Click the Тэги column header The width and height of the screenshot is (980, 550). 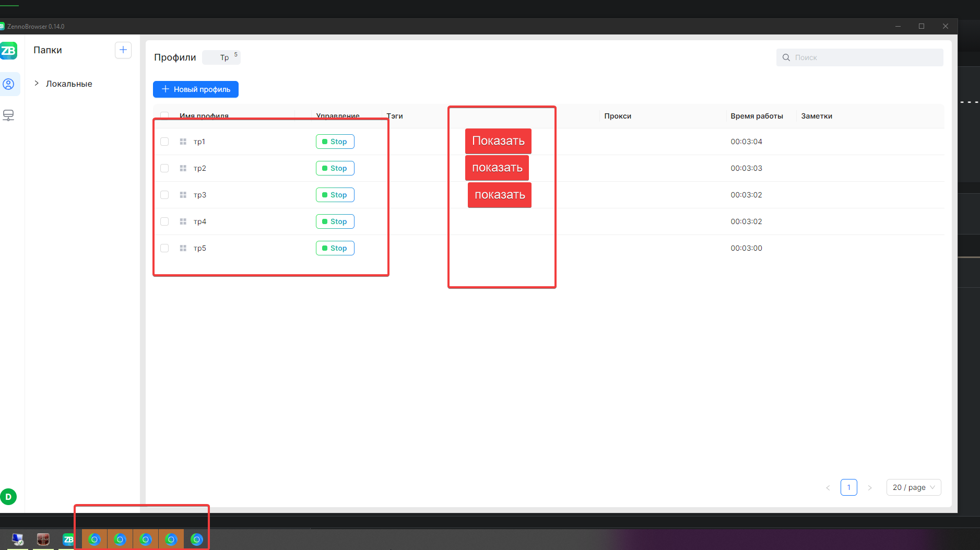pos(395,116)
